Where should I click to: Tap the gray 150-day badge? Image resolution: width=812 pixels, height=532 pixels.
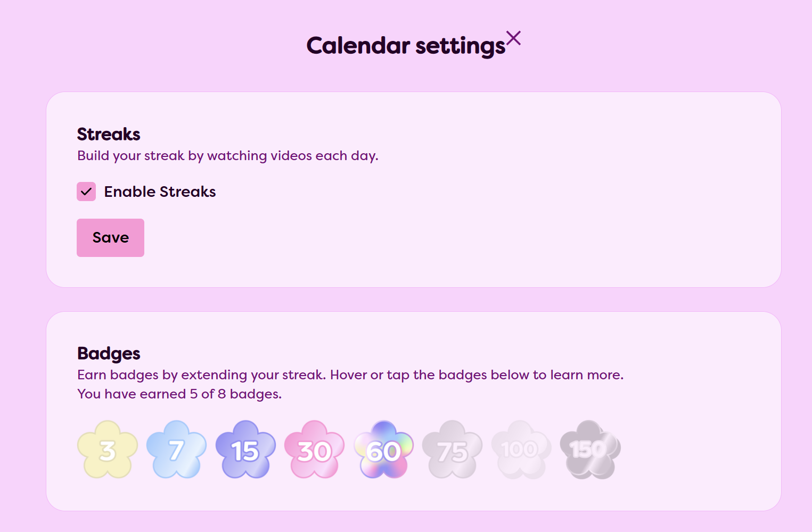[x=590, y=450]
